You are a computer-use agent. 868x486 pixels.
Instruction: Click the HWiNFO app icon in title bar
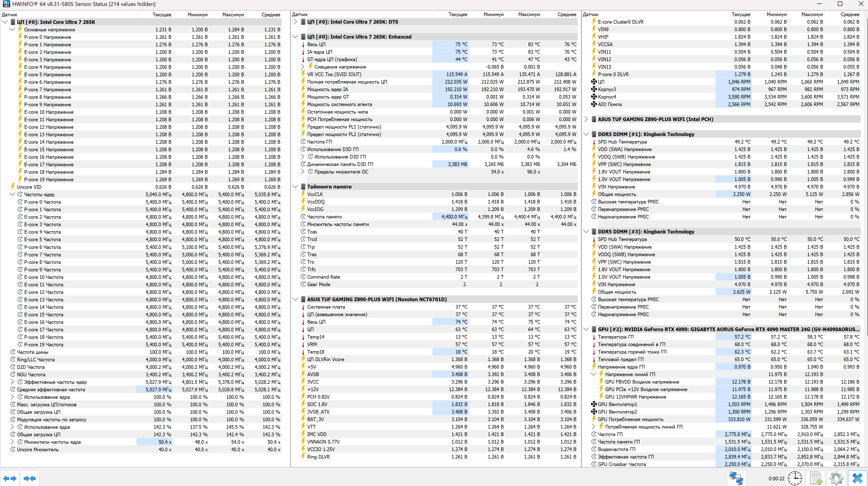6,4
